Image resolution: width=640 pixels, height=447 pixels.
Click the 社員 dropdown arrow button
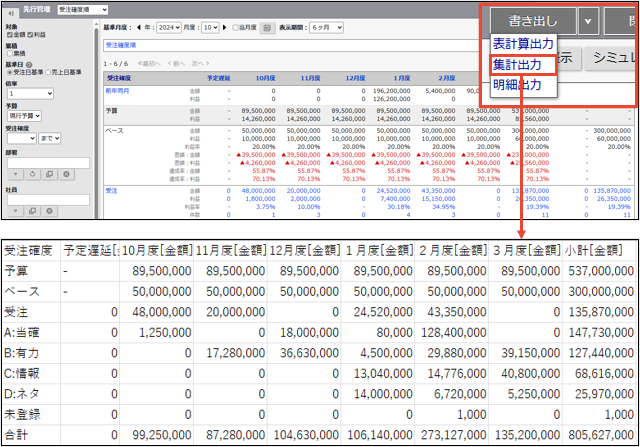[x=15, y=211]
